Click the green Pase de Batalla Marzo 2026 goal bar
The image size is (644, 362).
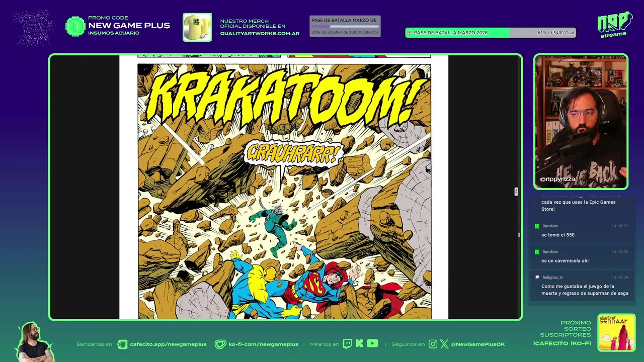point(491,33)
